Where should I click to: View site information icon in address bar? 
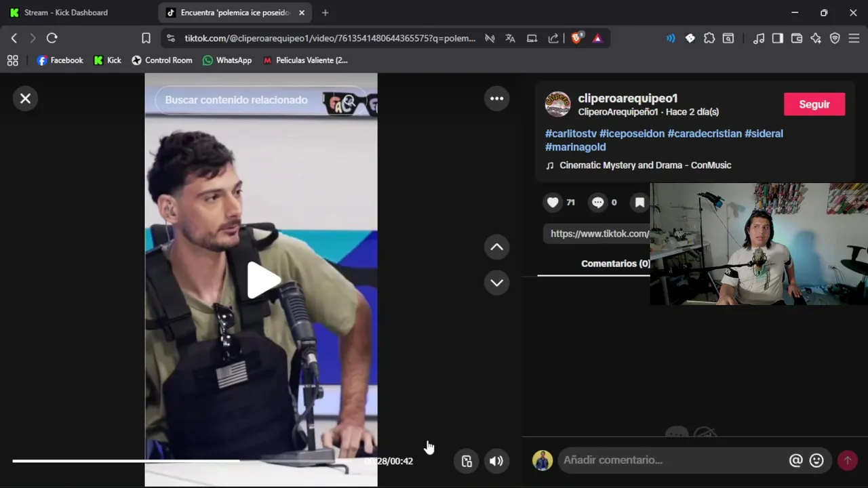coord(171,39)
